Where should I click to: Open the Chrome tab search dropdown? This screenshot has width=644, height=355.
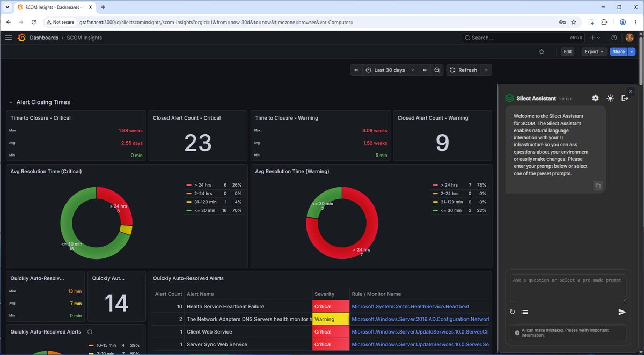click(7, 7)
